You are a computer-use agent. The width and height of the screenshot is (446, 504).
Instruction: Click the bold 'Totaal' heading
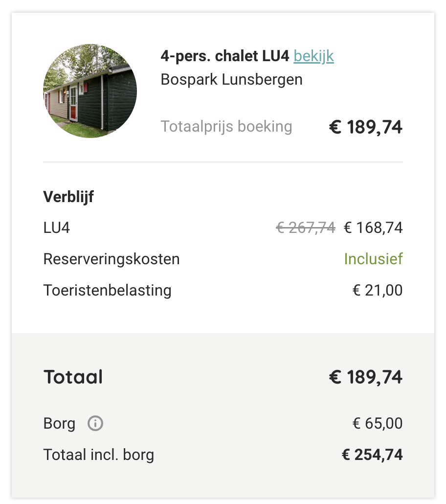[x=73, y=377]
